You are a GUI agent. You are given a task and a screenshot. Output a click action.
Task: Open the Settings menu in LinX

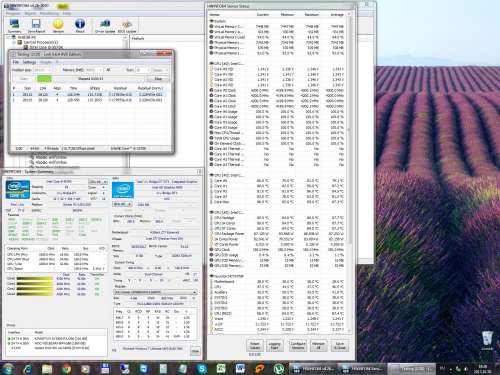coord(29,62)
